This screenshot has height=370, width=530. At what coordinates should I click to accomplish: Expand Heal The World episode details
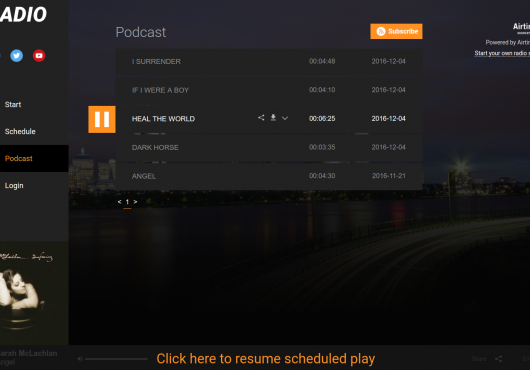pos(285,118)
